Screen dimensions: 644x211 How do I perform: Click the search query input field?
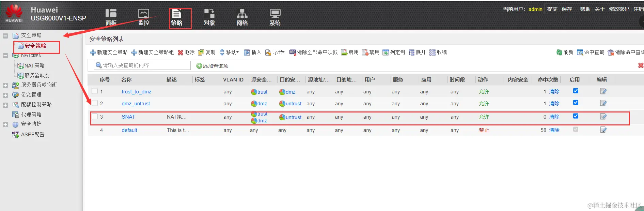(142, 65)
